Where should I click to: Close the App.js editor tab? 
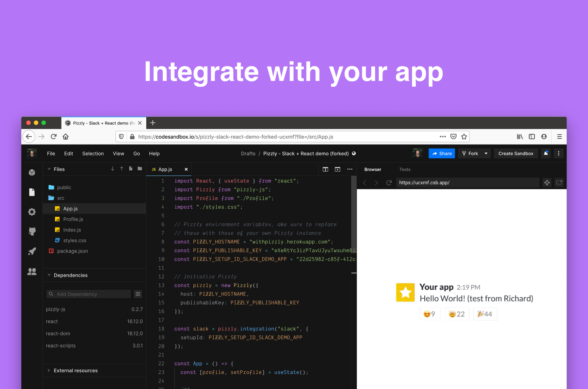[x=186, y=169]
